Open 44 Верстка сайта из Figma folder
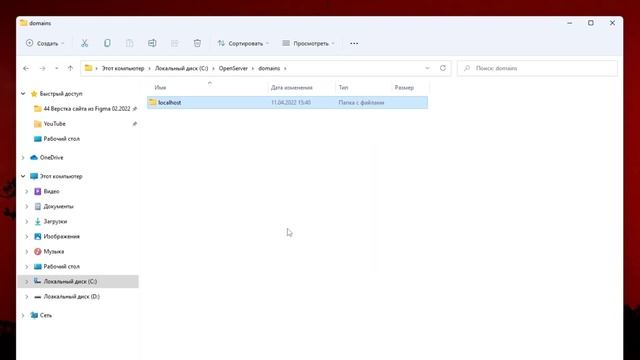Screen dimensions: 640x360 click(87, 109)
